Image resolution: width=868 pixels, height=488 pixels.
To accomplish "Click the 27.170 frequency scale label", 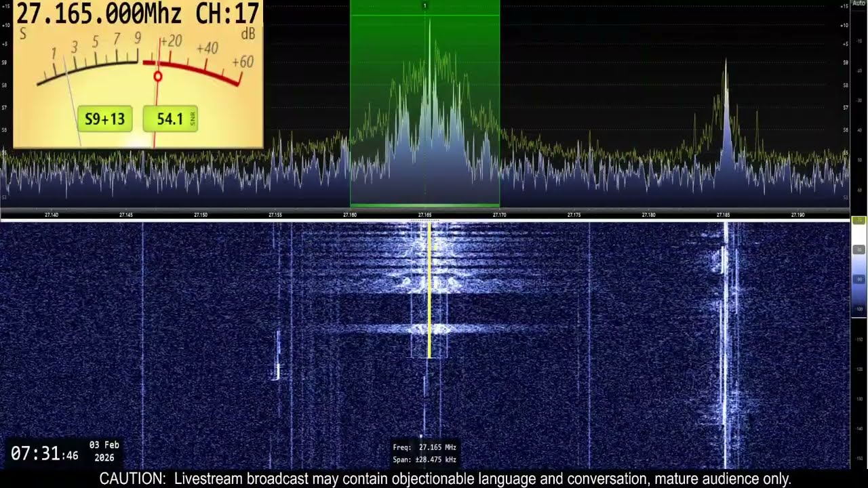I will coord(499,215).
